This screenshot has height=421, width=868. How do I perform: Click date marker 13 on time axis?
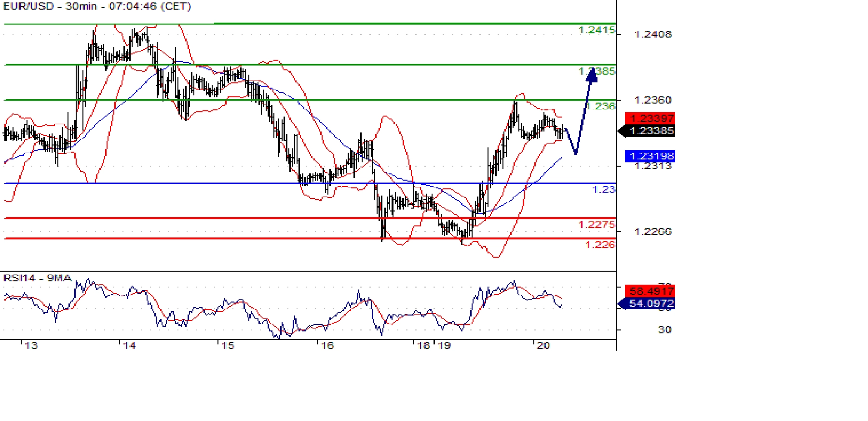point(31,345)
